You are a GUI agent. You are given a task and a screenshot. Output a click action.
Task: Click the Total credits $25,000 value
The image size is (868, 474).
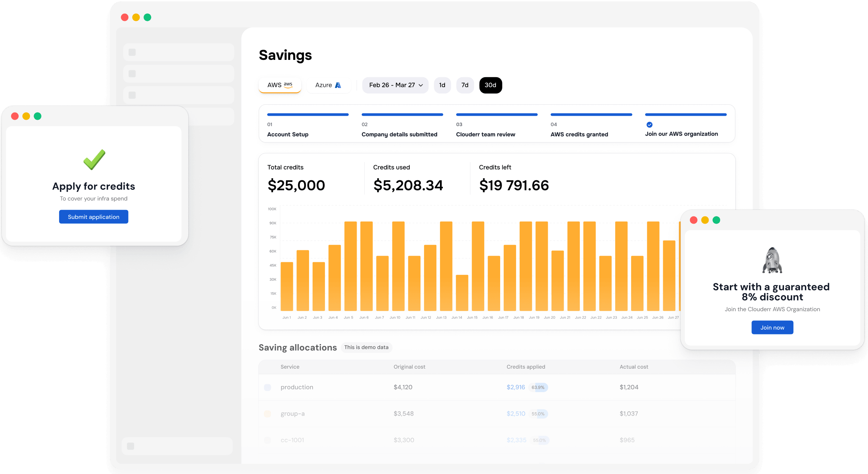pyautogui.click(x=296, y=185)
